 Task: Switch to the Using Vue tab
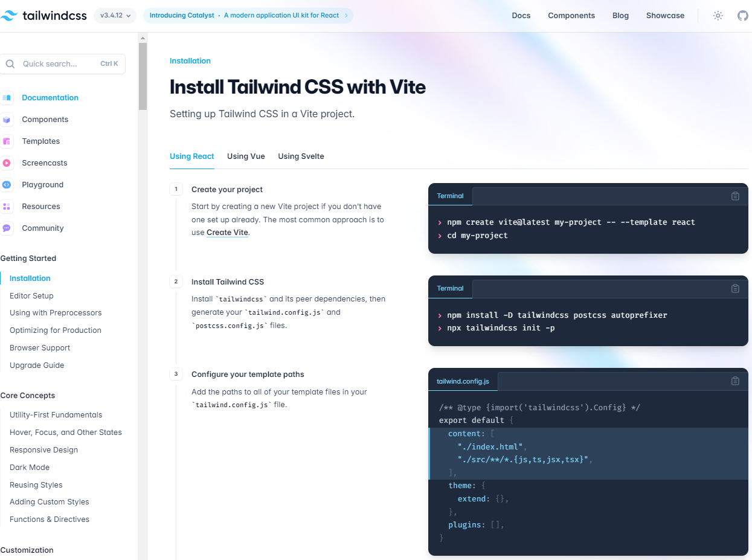[246, 156]
